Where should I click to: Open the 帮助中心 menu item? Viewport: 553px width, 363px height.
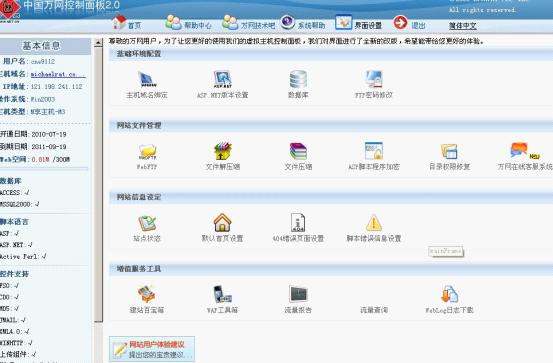(x=198, y=26)
